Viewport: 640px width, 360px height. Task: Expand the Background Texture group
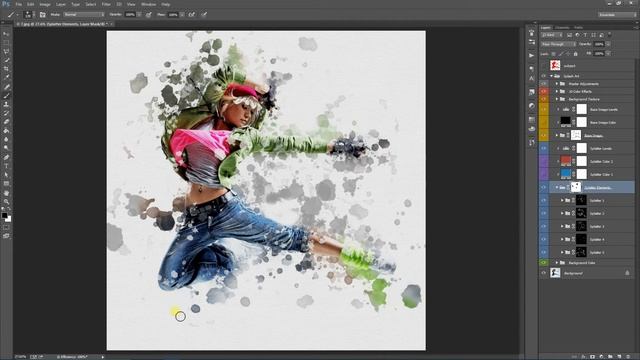pyautogui.click(x=557, y=99)
